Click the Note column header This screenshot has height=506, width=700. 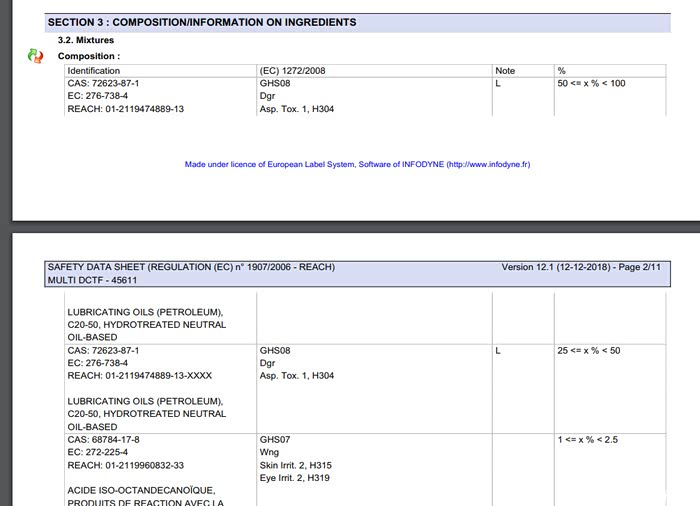[x=505, y=71]
